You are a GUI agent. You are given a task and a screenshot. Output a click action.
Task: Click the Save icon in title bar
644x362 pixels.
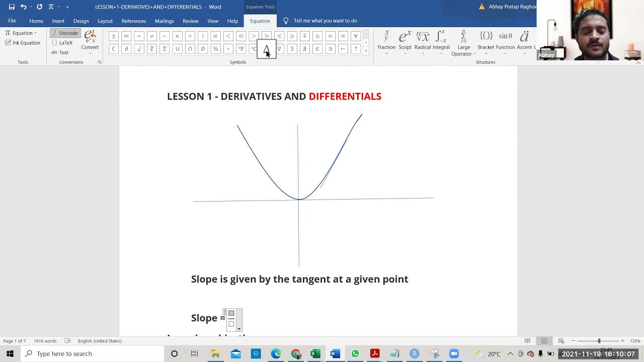click(x=12, y=7)
